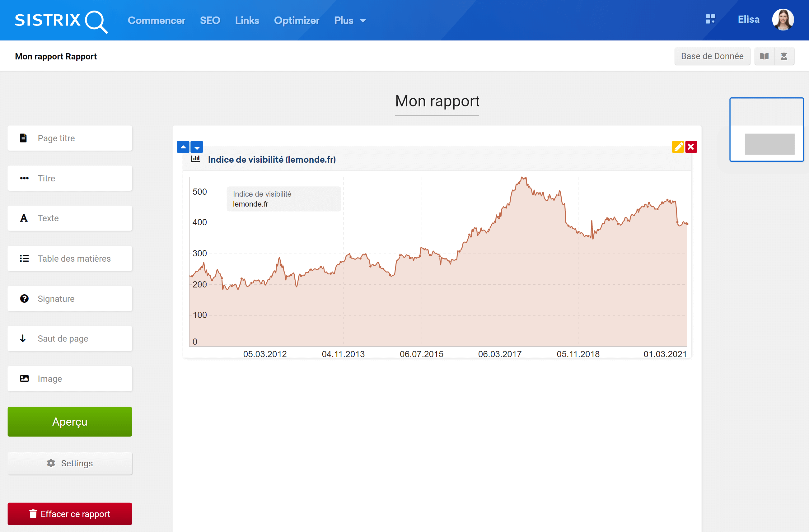Click the Table des matières list icon
809x532 pixels.
click(24, 258)
